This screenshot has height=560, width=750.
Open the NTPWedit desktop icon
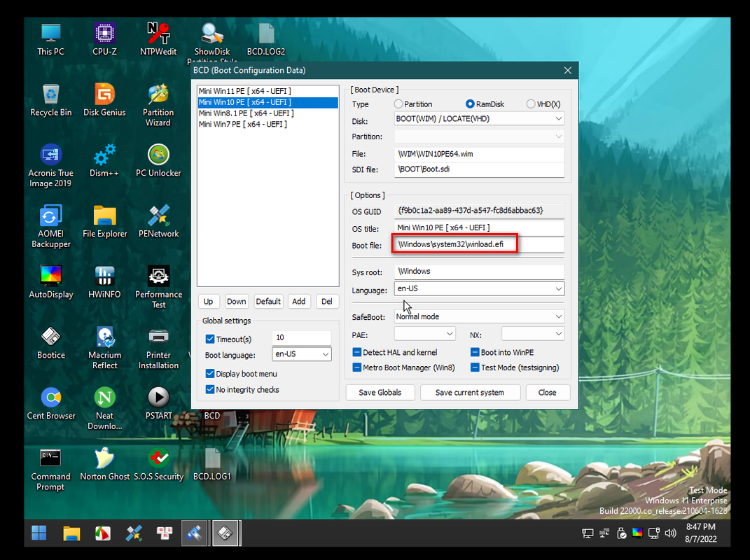[x=158, y=39]
